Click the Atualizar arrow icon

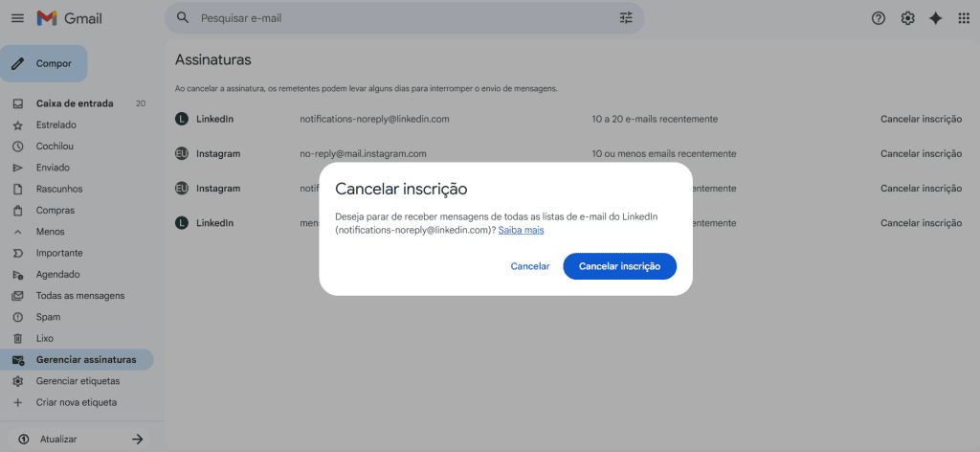click(x=138, y=439)
